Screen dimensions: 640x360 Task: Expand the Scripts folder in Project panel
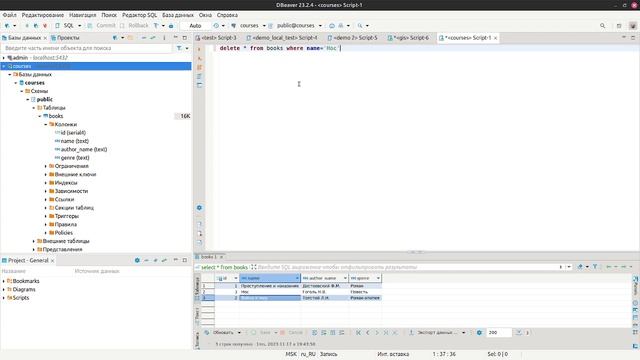(x=4, y=298)
